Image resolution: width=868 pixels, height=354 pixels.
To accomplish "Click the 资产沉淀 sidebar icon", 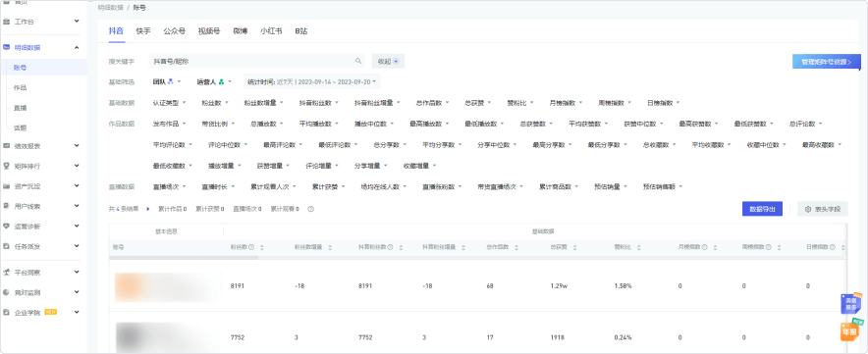I will (6, 186).
